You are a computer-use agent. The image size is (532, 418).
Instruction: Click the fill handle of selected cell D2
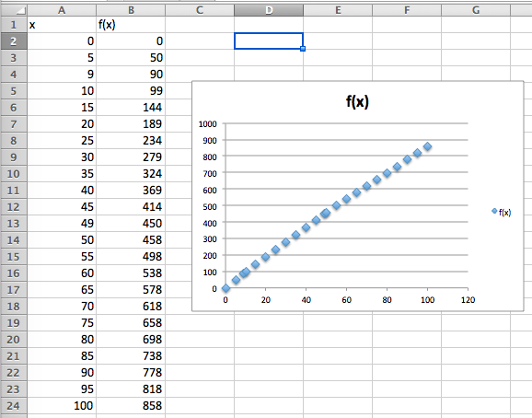pyautogui.click(x=303, y=49)
